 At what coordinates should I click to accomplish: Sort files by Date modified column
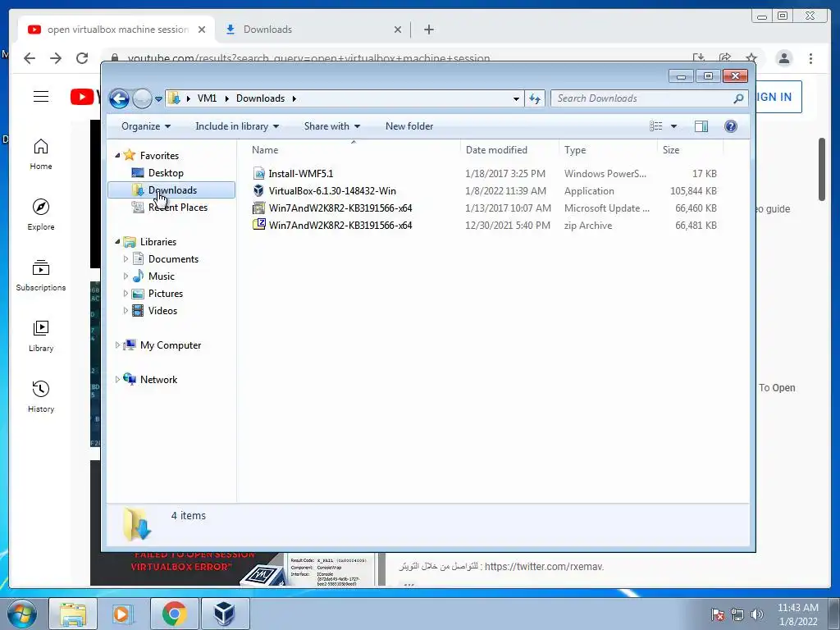(x=509, y=150)
